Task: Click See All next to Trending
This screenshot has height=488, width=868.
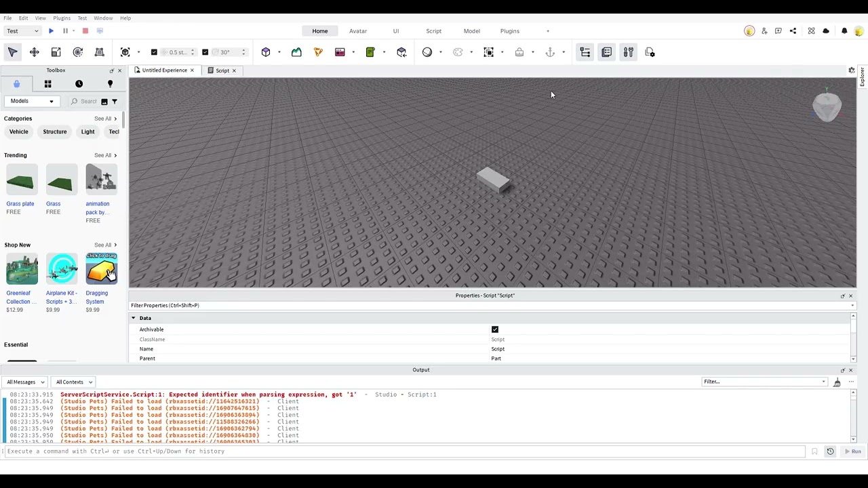Action: (x=105, y=155)
